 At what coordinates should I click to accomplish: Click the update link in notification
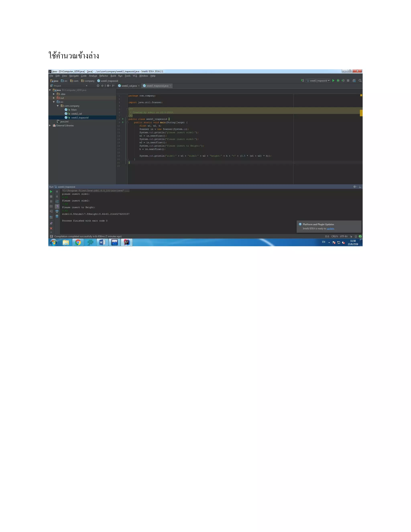[x=330, y=228]
